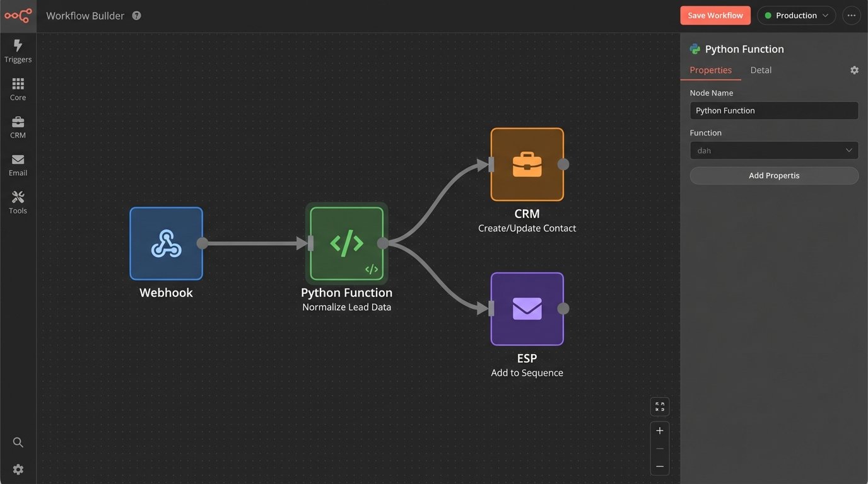Screen dimensions: 868x484
Task: Click the search magnifier icon
Action: (18, 442)
